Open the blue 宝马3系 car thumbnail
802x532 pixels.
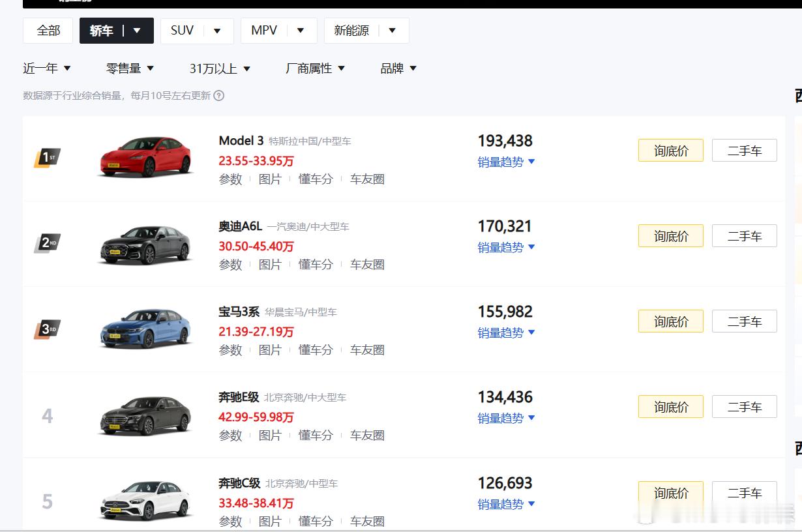click(x=147, y=329)
